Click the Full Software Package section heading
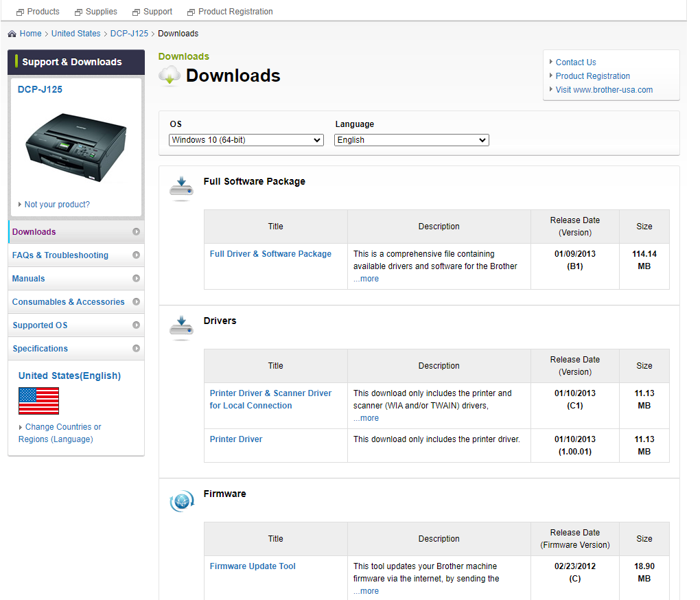700x600 pixels. [x=255, y=181]
